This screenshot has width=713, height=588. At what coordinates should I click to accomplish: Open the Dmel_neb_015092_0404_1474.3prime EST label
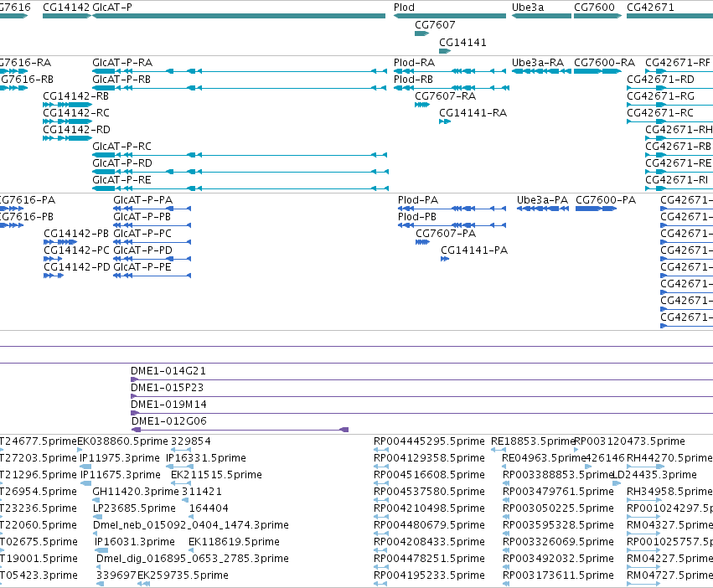191,525
